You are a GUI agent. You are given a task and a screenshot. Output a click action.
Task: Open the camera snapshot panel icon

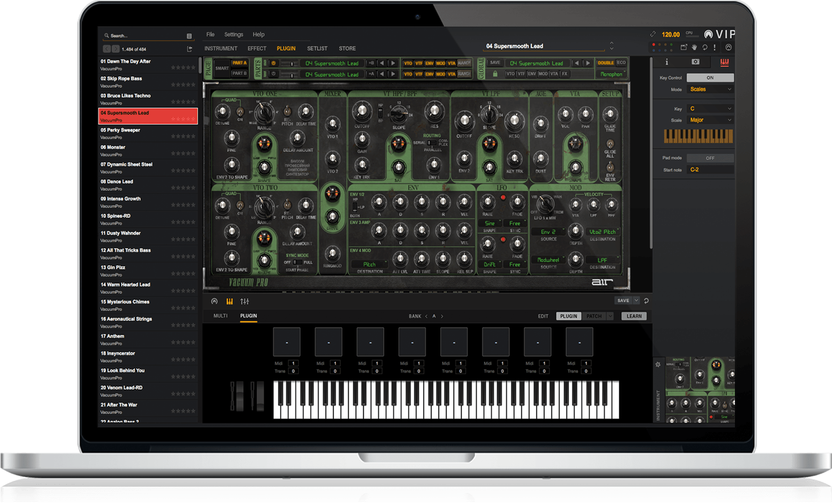point(695,62)
